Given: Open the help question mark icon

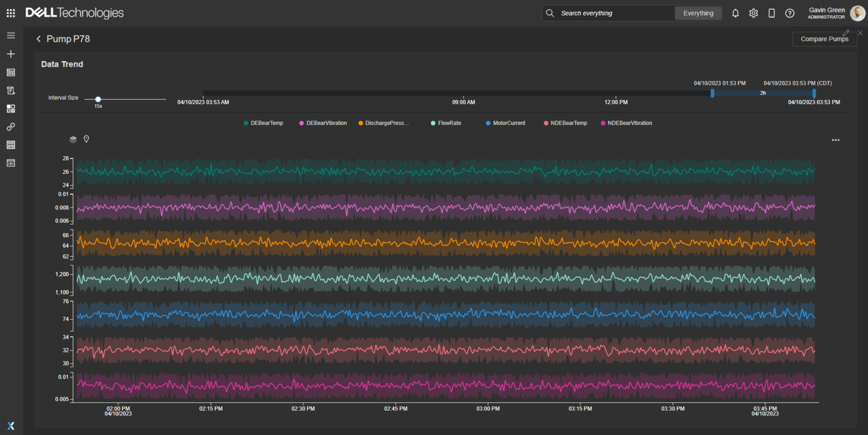Looking at the screenshot, I should coord(789,13).
